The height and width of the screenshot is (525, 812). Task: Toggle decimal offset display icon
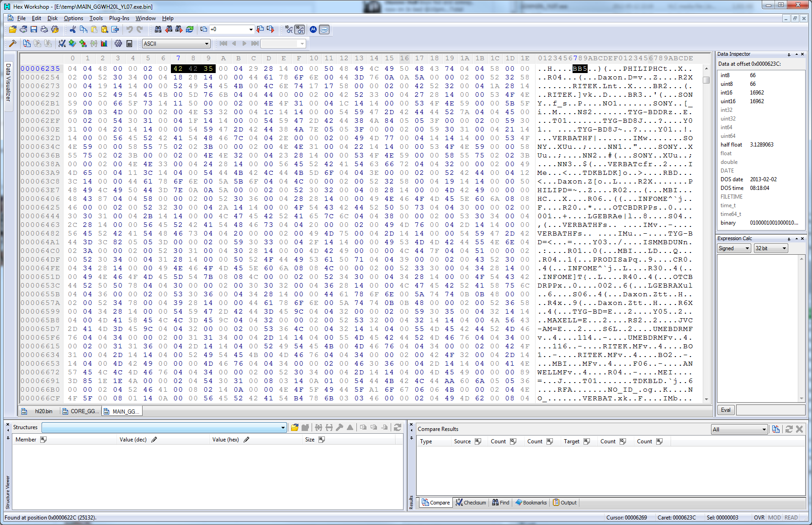[289, 29]
